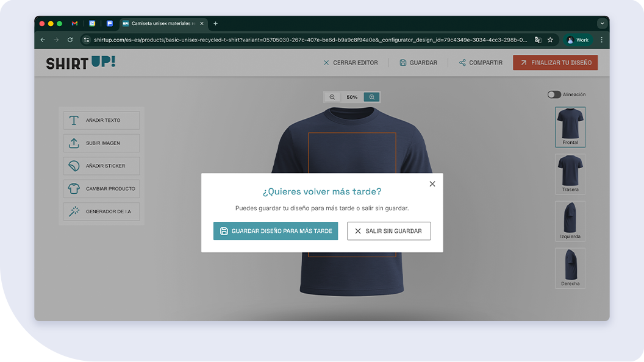Switch to the Calendar pinned tab
The width and height of the screenshot is (644, 362).
93,23
